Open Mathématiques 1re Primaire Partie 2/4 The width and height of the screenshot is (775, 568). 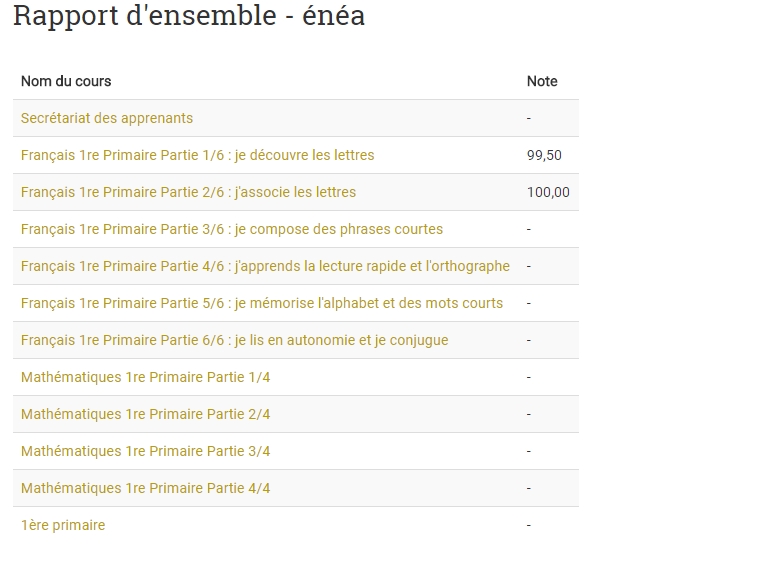pos(145,414)
